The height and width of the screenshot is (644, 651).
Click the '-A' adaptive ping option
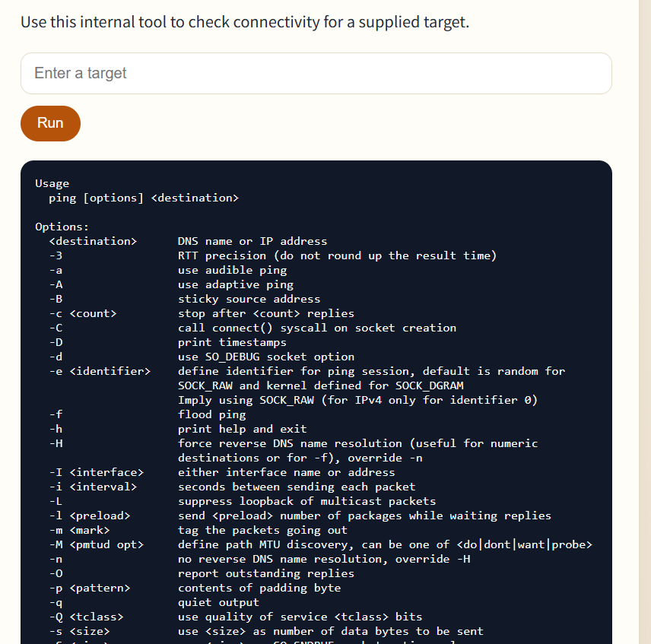click(171, 284)
